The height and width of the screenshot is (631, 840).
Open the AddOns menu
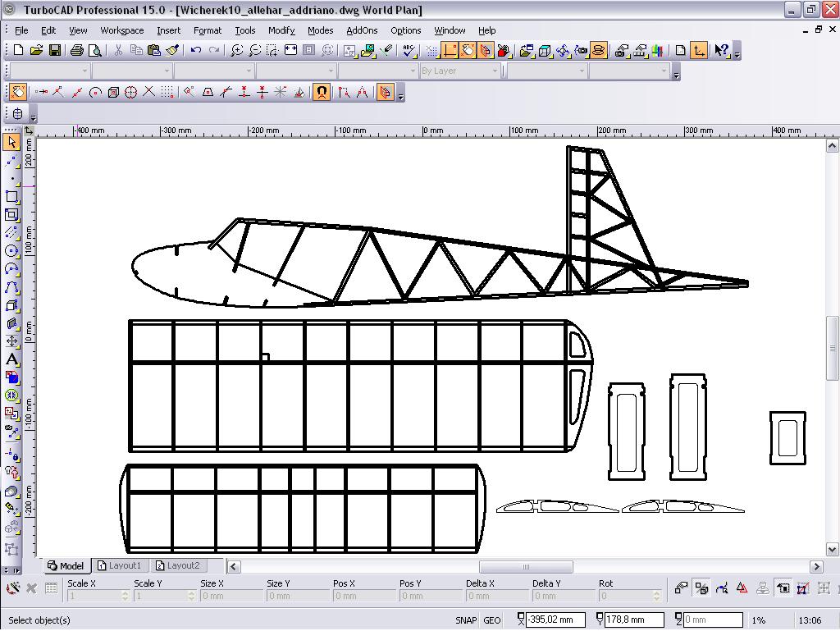pyautogui.click(x=362, y=30)
